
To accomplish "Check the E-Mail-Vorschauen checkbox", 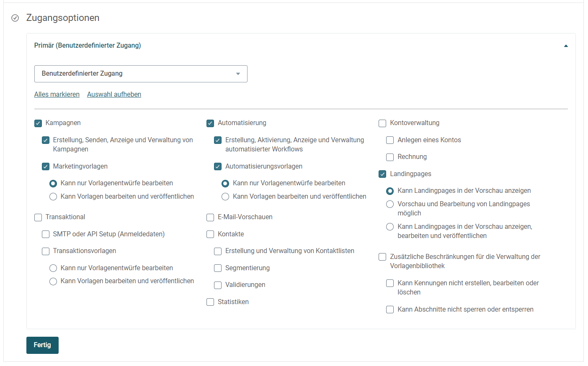I will [210, 218].
